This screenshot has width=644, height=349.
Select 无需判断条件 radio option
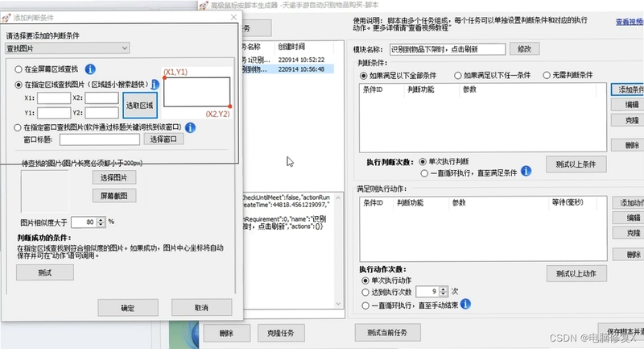click(x=547, y=75)
